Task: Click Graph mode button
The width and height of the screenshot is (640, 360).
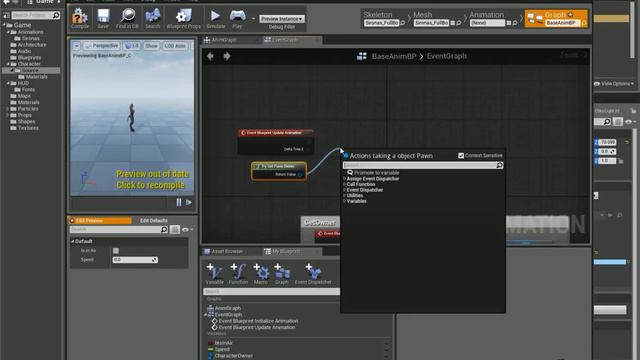Action: pyautogui.click(x=556, y=19)
